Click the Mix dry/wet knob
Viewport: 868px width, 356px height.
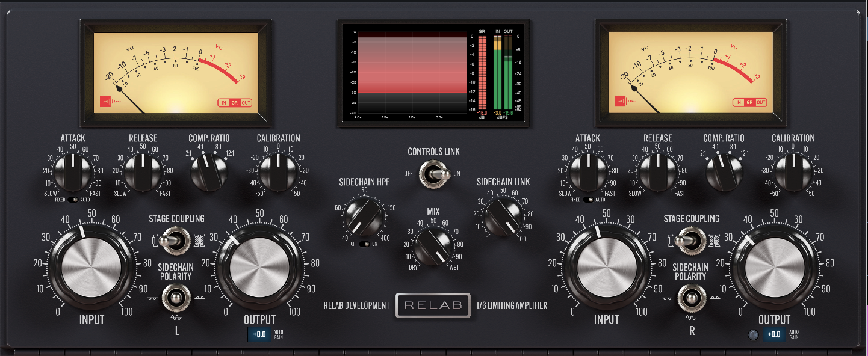[x=433, y=247]
